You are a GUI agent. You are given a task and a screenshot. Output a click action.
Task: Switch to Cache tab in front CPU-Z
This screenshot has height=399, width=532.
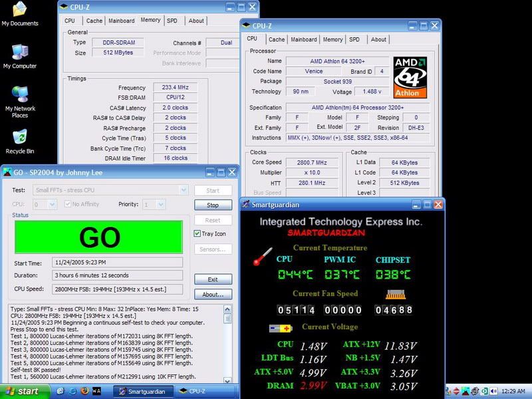(277, 39)
